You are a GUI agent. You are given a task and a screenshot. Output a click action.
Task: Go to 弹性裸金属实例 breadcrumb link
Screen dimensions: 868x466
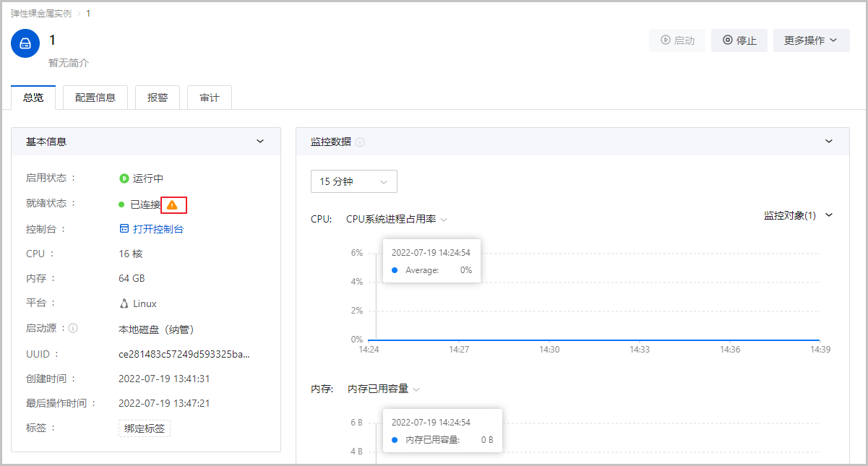41,14
